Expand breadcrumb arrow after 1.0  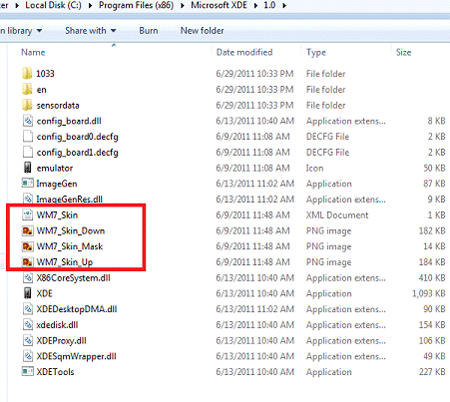click(284, 5)
